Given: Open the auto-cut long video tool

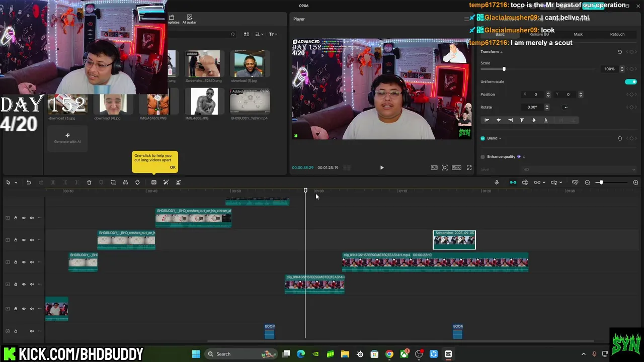Looking at the screenshot, I should pos(154,183).
